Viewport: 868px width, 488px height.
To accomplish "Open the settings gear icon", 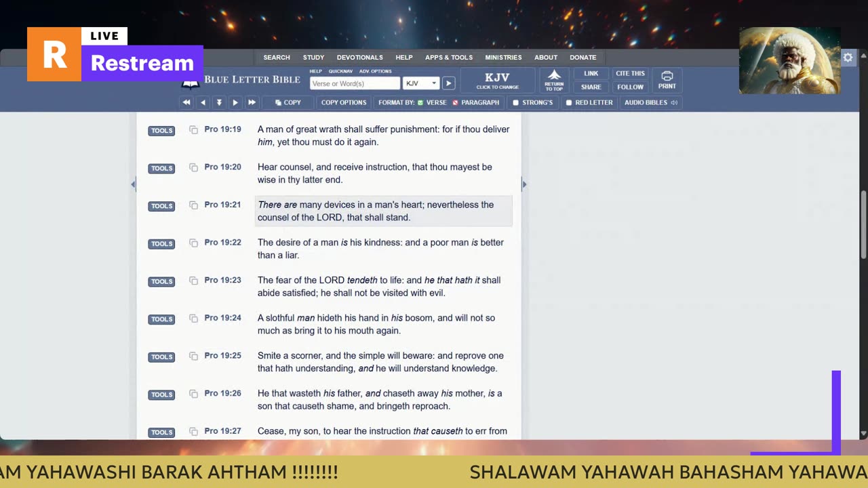I will tap(848, 58).
